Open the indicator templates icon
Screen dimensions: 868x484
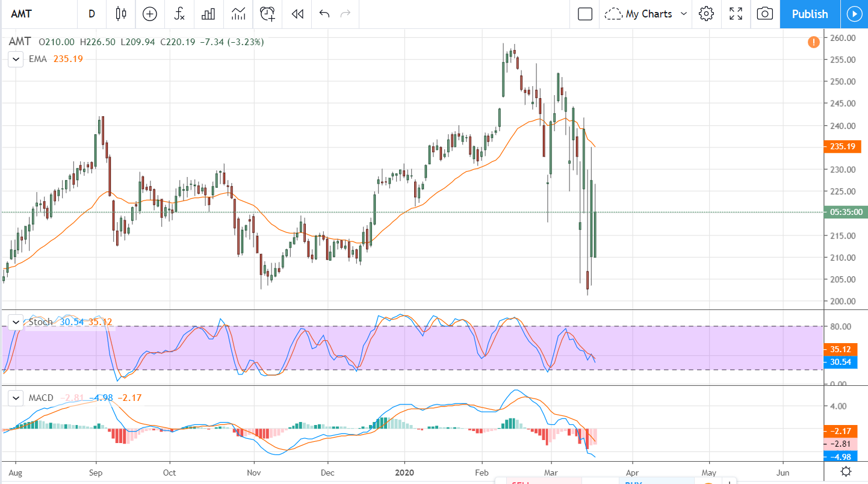pos(238,14)
